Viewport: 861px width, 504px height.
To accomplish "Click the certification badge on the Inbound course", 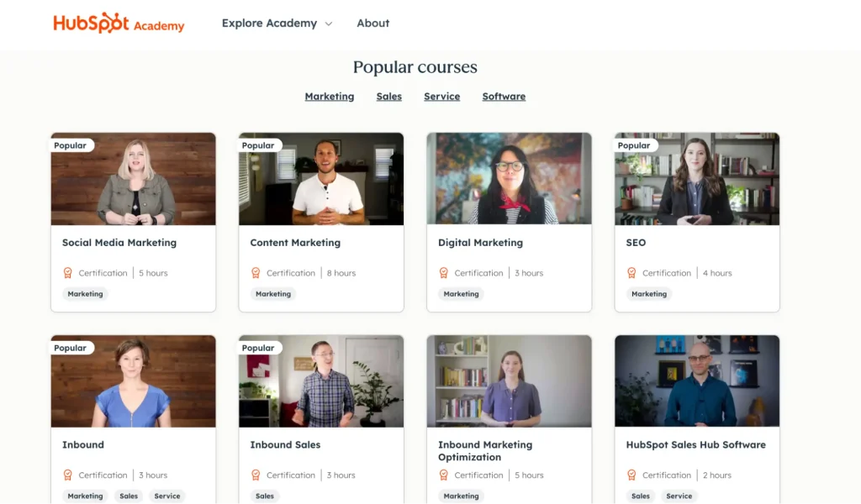I will point(68,475).
